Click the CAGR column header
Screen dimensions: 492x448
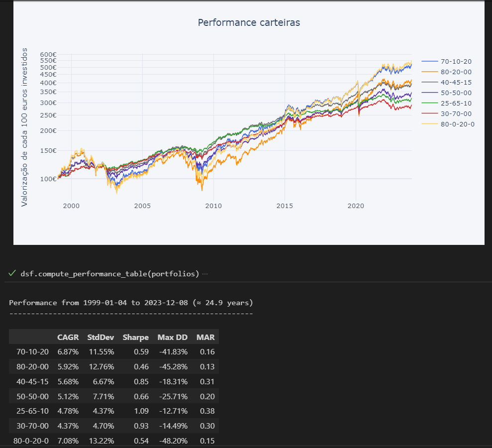pos(68,337)
